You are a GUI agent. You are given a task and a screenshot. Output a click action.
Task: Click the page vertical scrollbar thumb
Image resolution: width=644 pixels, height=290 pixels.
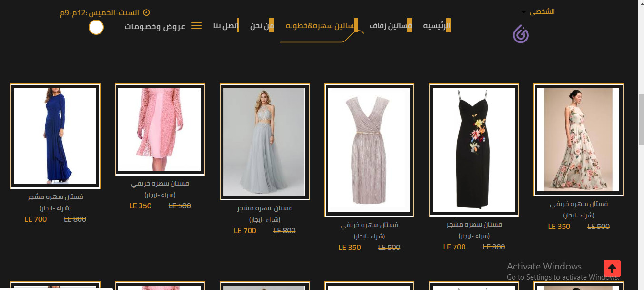point(641,120)
